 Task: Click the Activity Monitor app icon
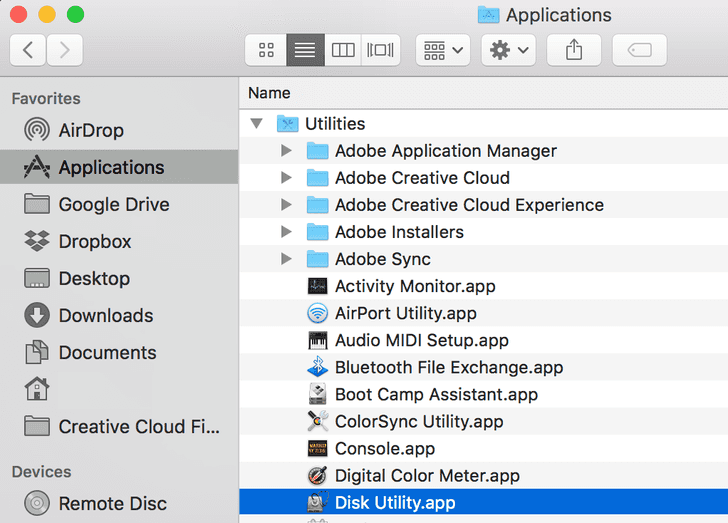coord(317,286)
